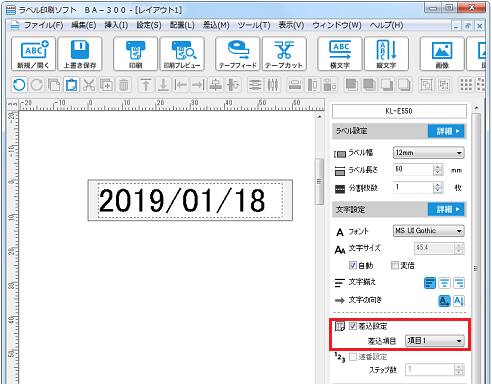This screenshot has width=492, height=384.
Task: Open the ヘルプ(H) menu
Action: click(386, 25)
